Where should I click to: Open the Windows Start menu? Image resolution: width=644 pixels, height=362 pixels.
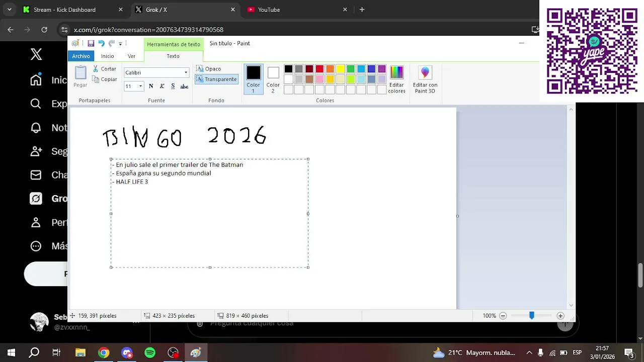[x=11, y=352]
